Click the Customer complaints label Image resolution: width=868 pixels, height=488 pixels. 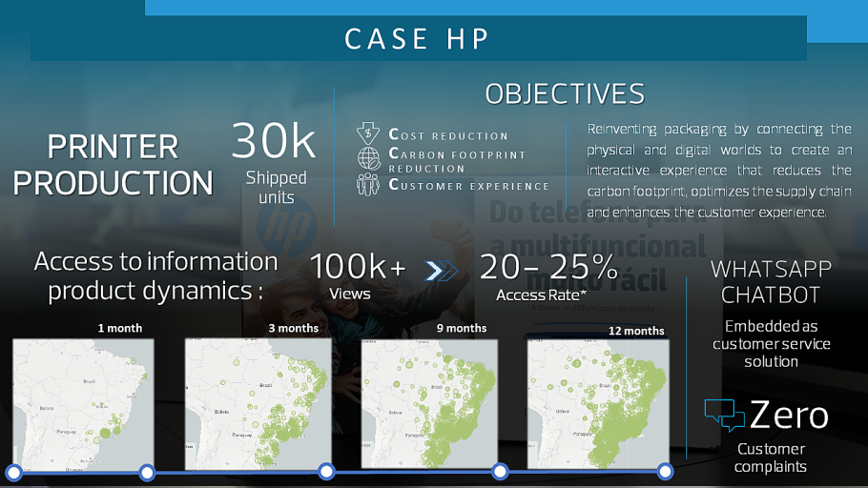771,457
